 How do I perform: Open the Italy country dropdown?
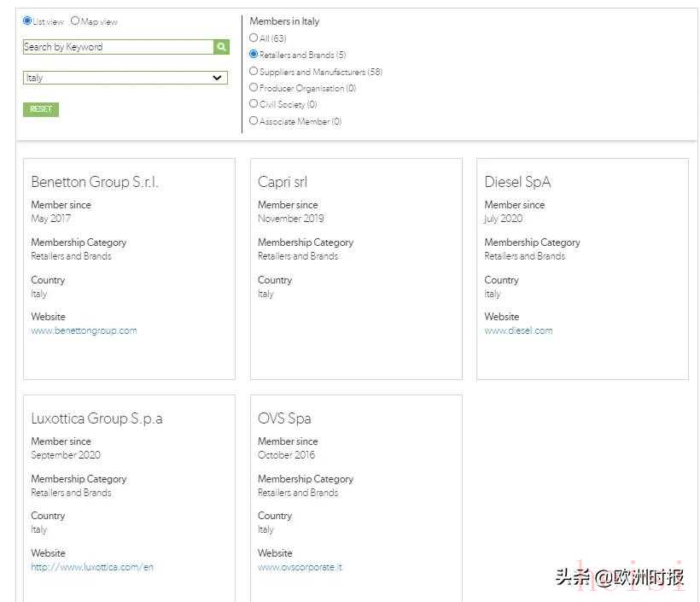click(125, 78)
